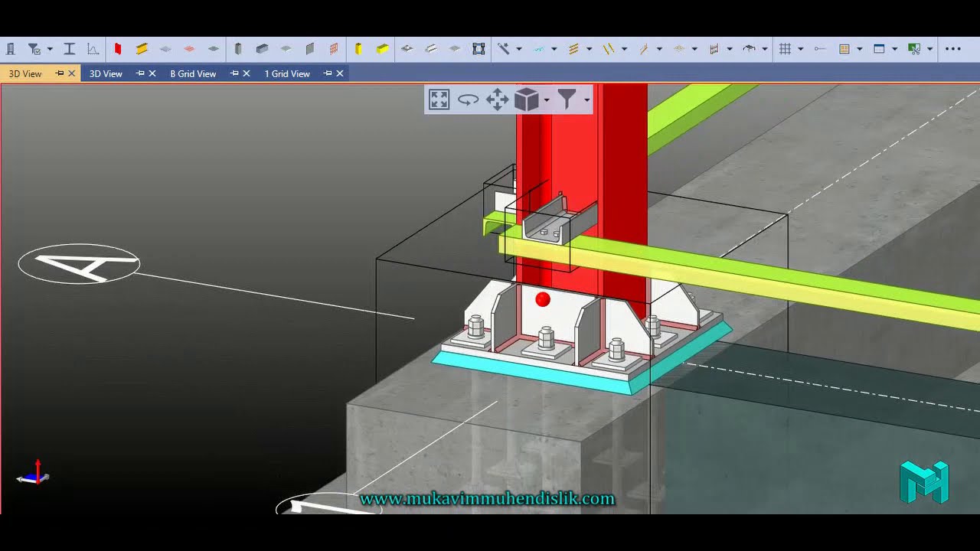Close the 1 Grid View tab
Screen dimensions: 980x551
click(340, 73)
